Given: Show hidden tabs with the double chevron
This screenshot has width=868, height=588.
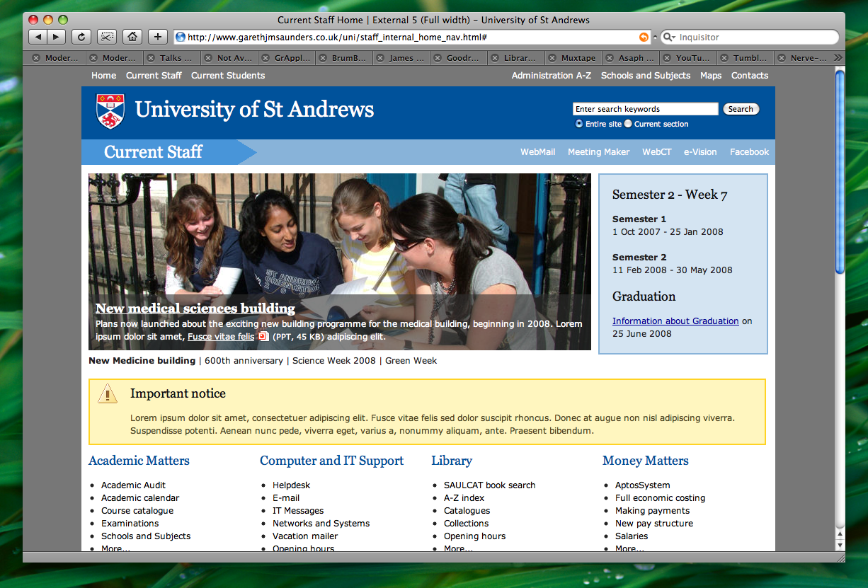Looking at the screenshot, I should coord(838,58).
